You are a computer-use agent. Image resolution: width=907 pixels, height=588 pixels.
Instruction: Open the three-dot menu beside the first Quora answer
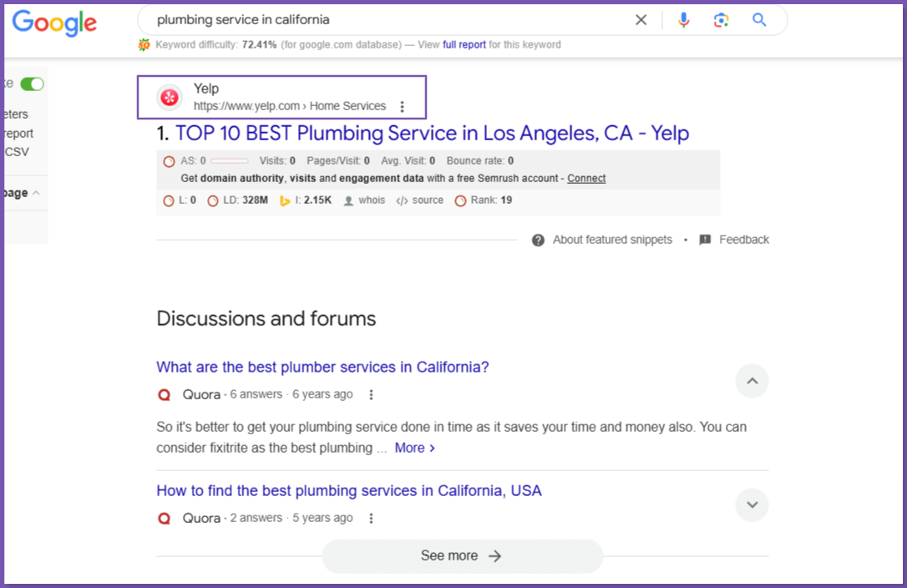[x=371, y=394]
